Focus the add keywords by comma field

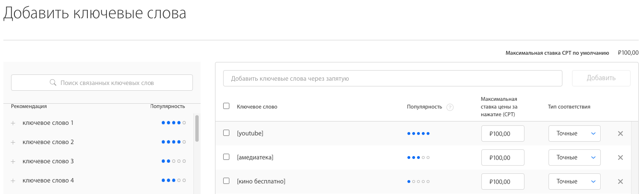[x=393, y=78]
